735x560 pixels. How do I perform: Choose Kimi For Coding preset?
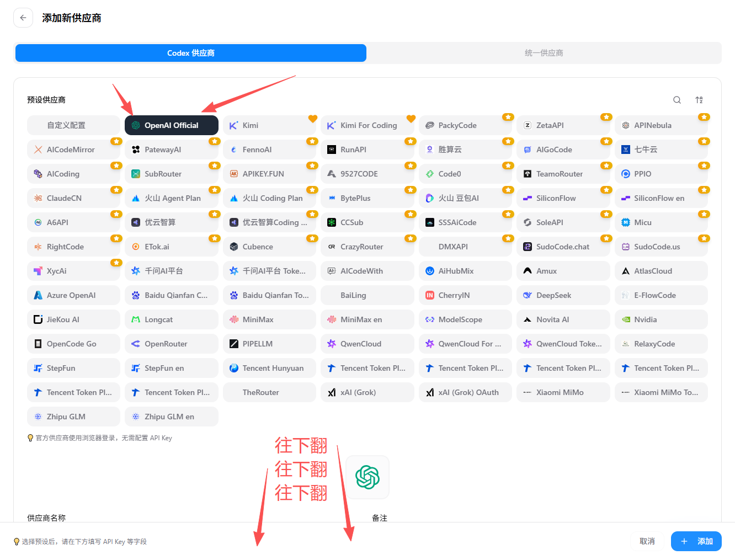pos(367,125)
